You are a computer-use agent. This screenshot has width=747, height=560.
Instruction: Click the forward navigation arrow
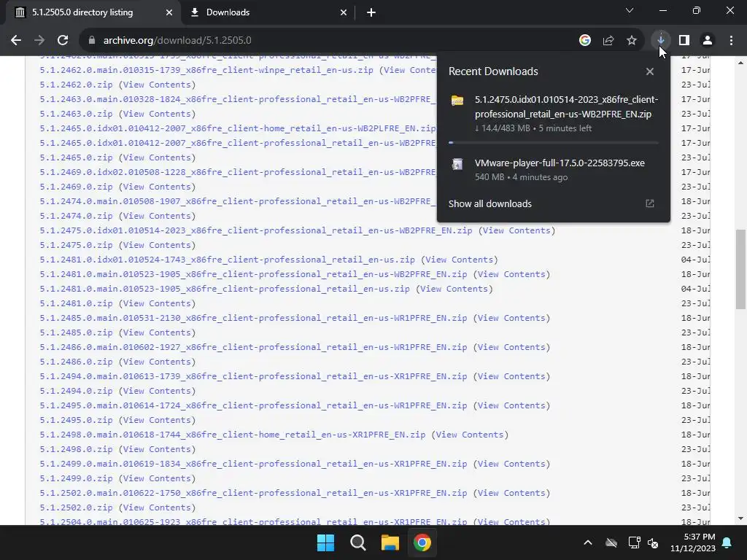click(39, 41)
